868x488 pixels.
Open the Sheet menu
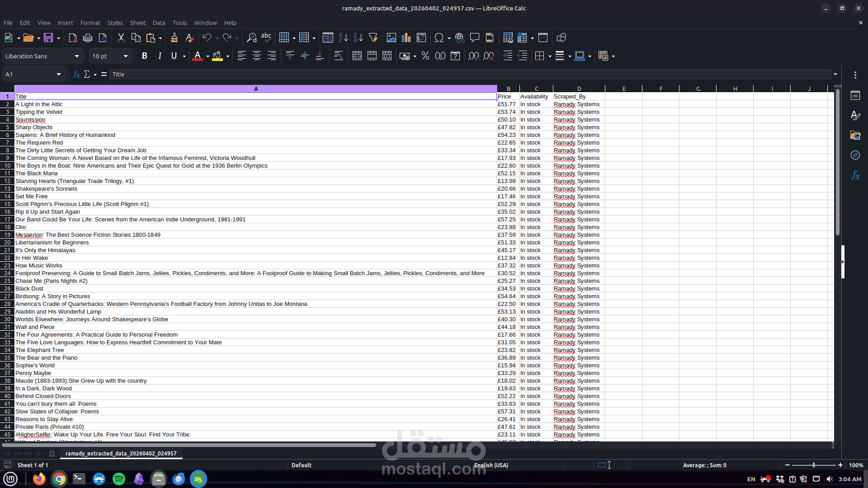coord(137,23)
